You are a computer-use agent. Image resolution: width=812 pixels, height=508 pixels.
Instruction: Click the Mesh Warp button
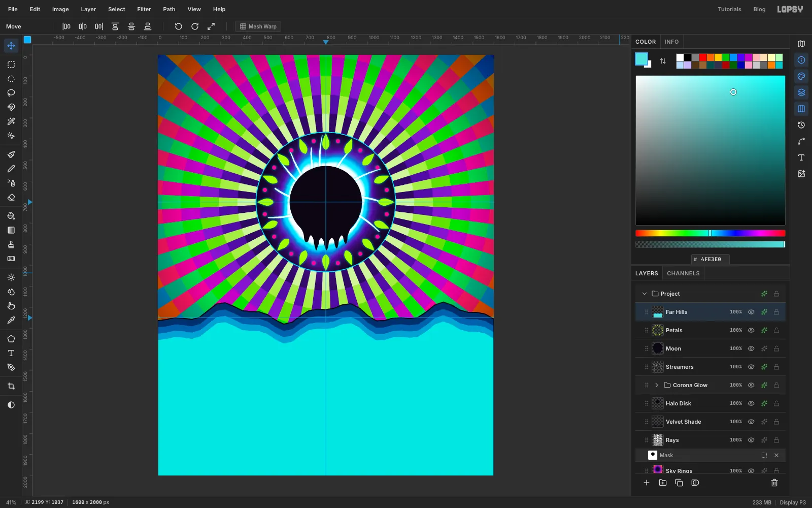click(x=258, y=26)
